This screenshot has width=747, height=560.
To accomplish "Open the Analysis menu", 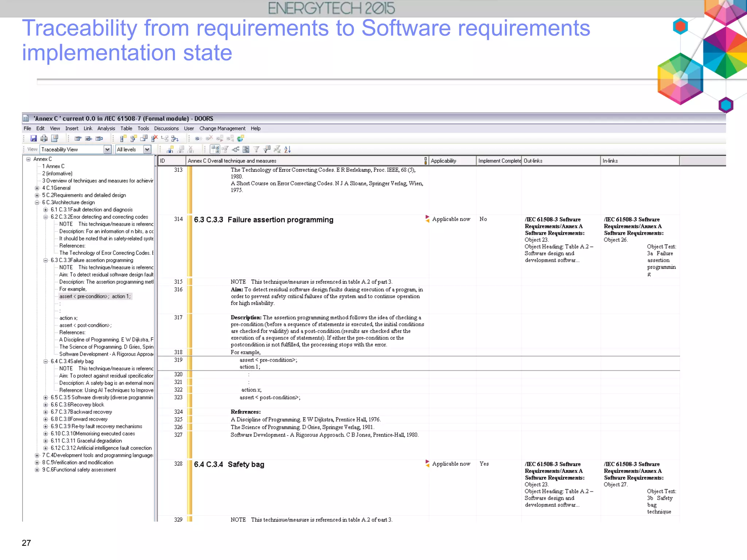I will click(106, 128).
